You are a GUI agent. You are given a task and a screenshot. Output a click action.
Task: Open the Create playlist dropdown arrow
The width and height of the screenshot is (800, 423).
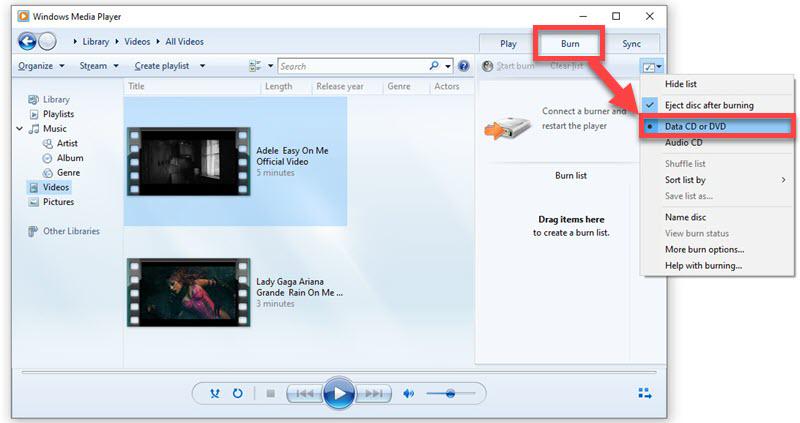coord(203,66)
